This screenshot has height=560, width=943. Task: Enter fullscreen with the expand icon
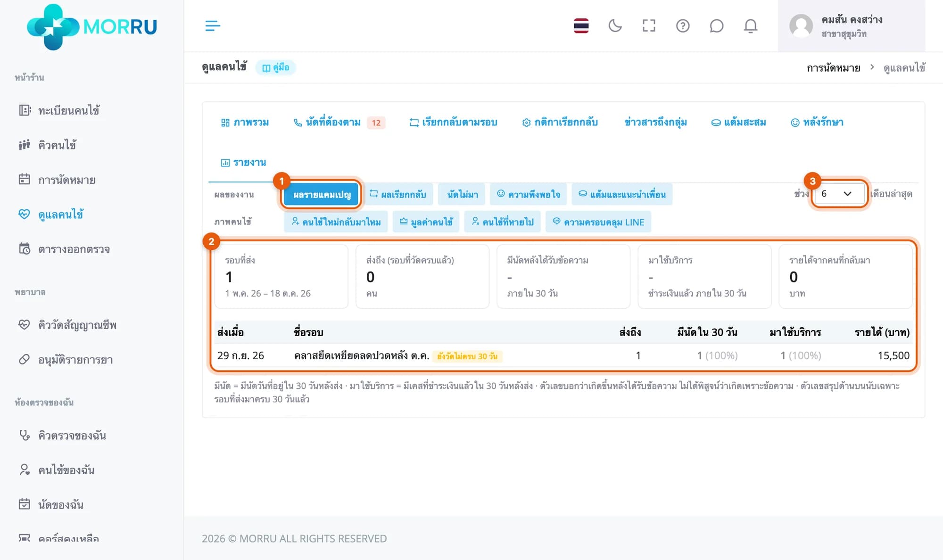(x=649, y=25)
